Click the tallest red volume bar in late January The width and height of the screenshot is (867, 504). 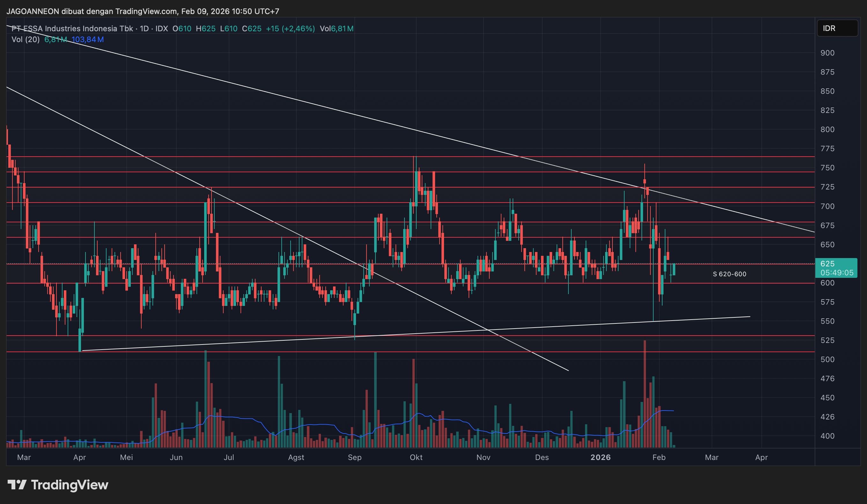(645, 396)
